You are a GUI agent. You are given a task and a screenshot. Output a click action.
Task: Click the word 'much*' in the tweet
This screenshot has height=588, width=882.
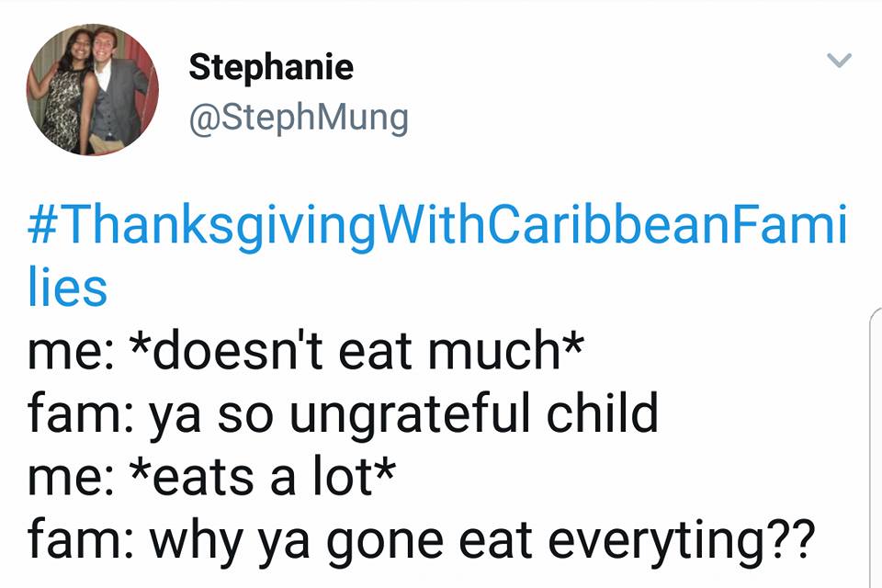point(505,351)
